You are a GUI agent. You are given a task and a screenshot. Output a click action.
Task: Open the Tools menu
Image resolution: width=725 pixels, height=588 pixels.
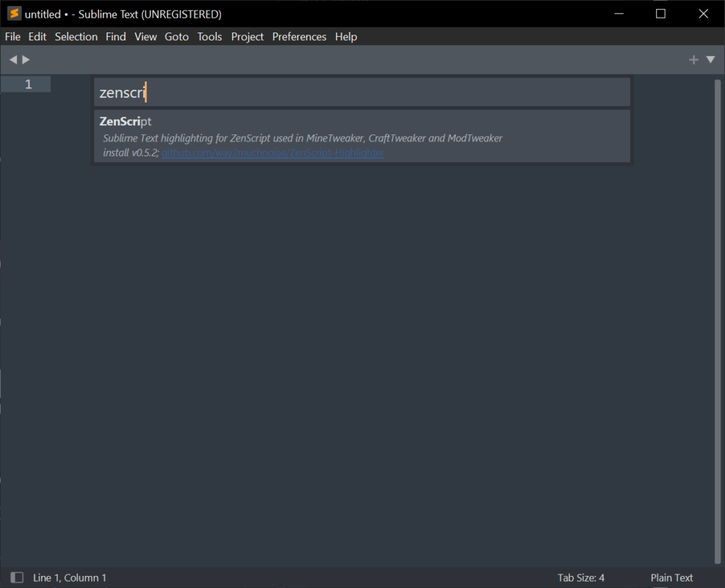(x=210, y=37)
